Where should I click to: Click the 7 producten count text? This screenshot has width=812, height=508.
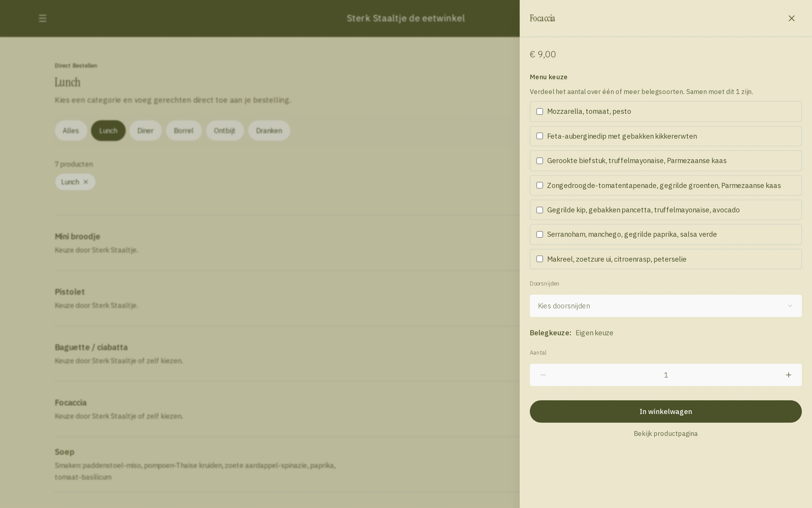(74, 164)
